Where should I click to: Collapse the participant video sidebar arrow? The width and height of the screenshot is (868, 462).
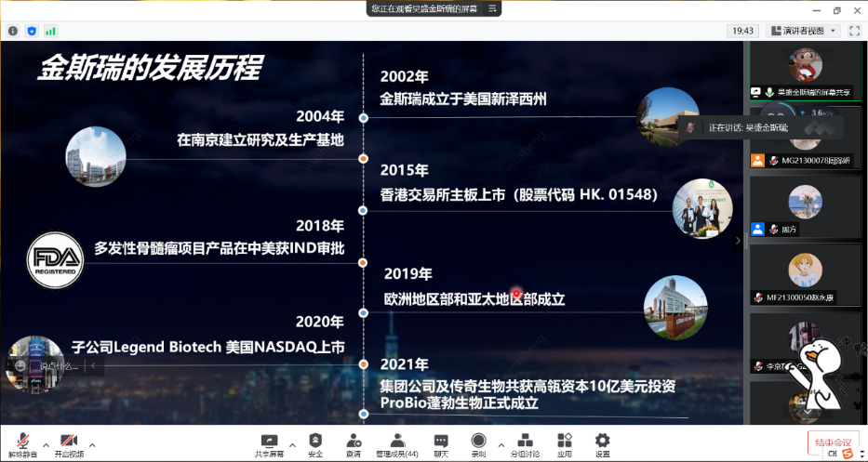(739, 241)
